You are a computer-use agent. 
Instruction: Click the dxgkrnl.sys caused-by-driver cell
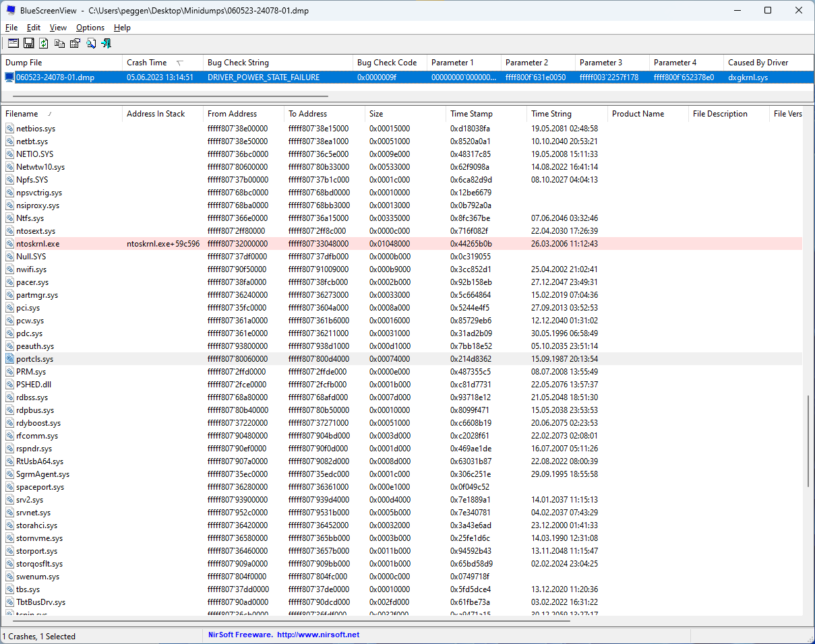pyautogui.click(x=748, y=77)
